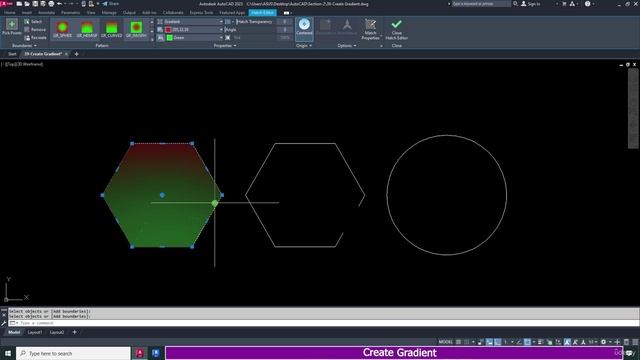Image resolution: width=640 pixels, height=360 pixels.
Task: Expand the Origin panel title
Action: click(304, 46)
